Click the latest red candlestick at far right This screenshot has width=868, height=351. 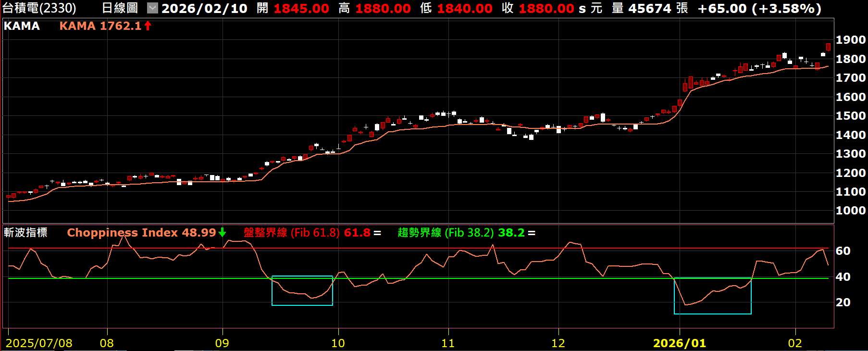(x=828, y=47)
